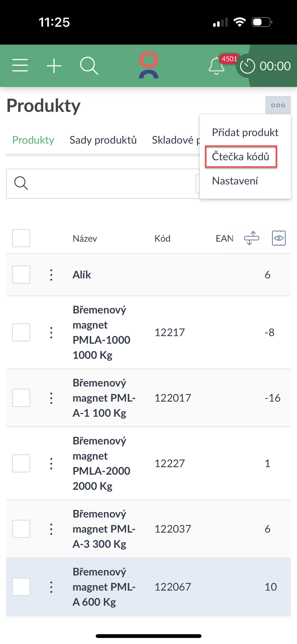
Task: Open the hamburger main menu
Action: [x=20, y=65]
